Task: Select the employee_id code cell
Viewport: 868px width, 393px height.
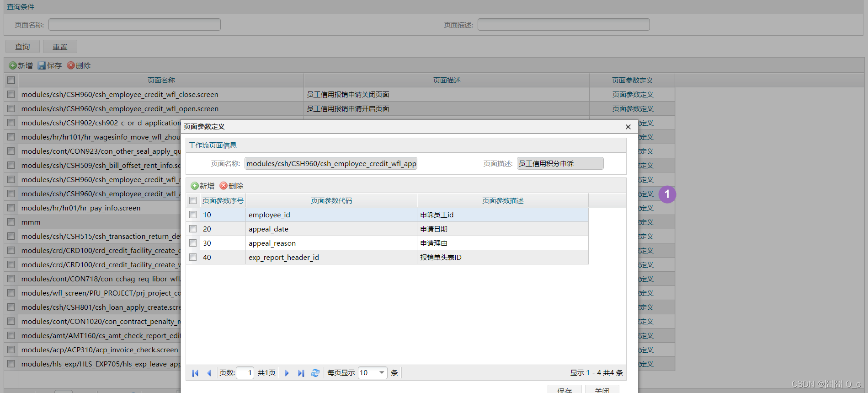Action: [x=331, y=215]
